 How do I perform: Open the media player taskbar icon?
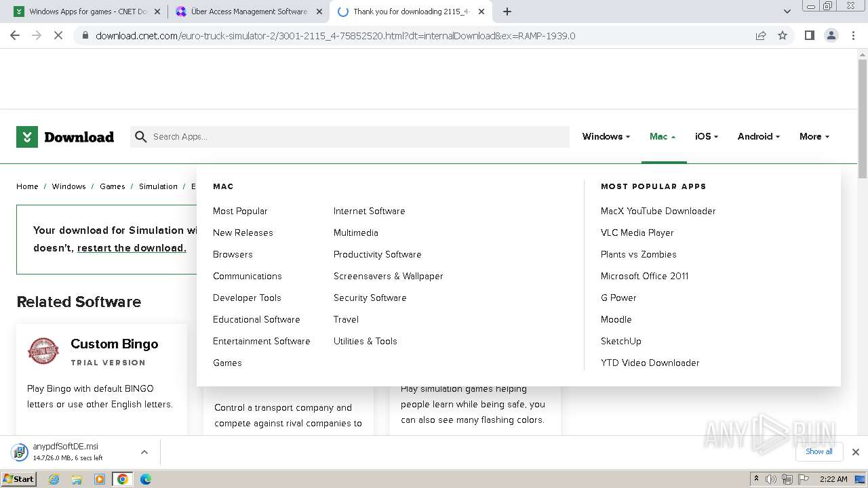[x=100, y=479]
